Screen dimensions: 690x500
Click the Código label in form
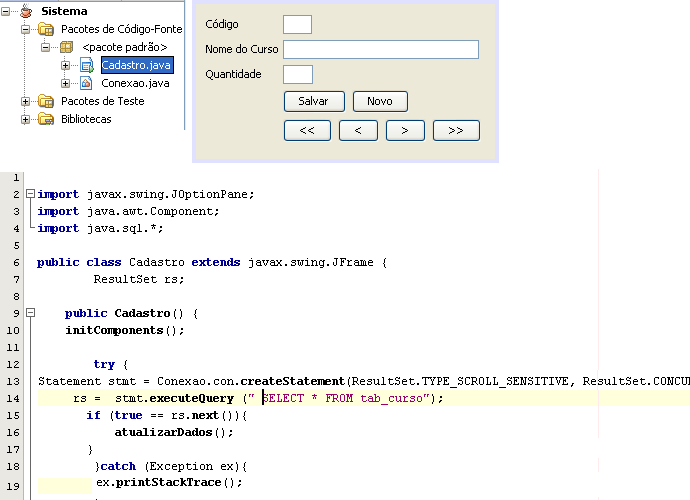pos(222,24)
